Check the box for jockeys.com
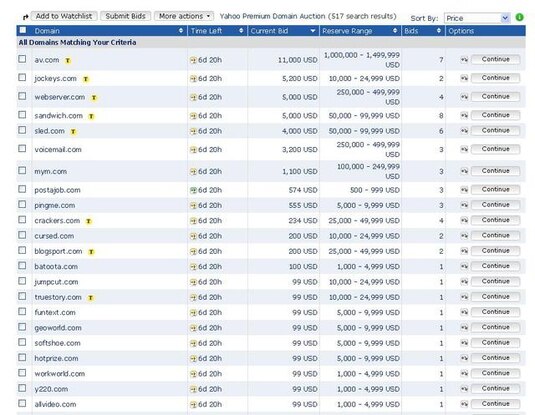 pos(22,77)
